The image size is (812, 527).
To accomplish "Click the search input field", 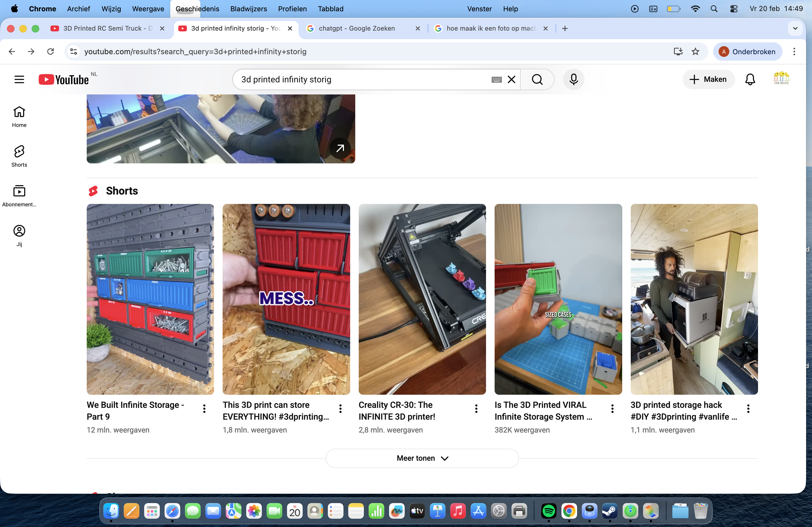I will point(362,79).
